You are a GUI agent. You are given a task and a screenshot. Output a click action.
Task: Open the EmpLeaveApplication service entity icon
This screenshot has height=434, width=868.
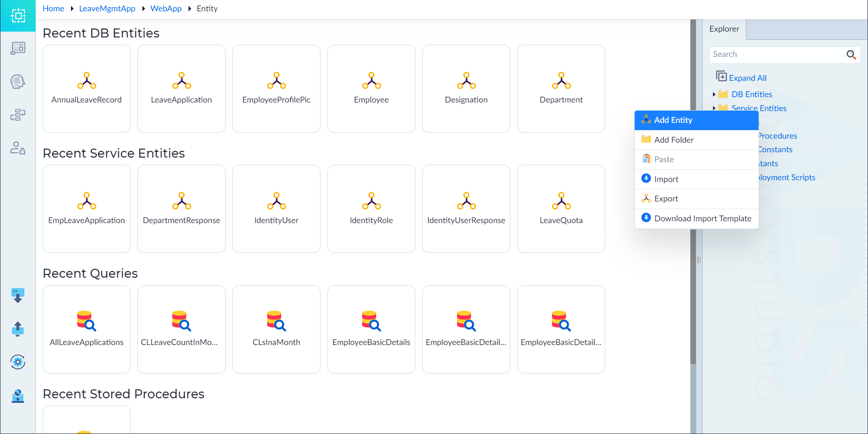coord(86,201)
